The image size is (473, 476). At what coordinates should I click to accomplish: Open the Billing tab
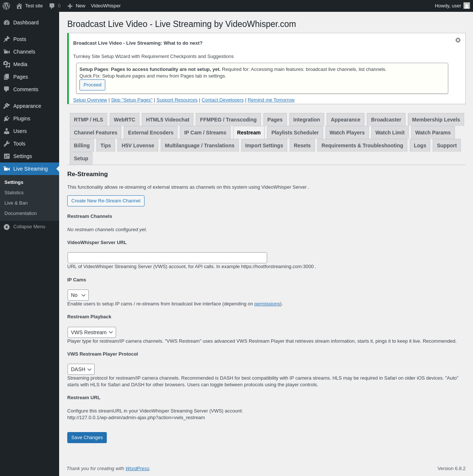[x=82, y=145]
